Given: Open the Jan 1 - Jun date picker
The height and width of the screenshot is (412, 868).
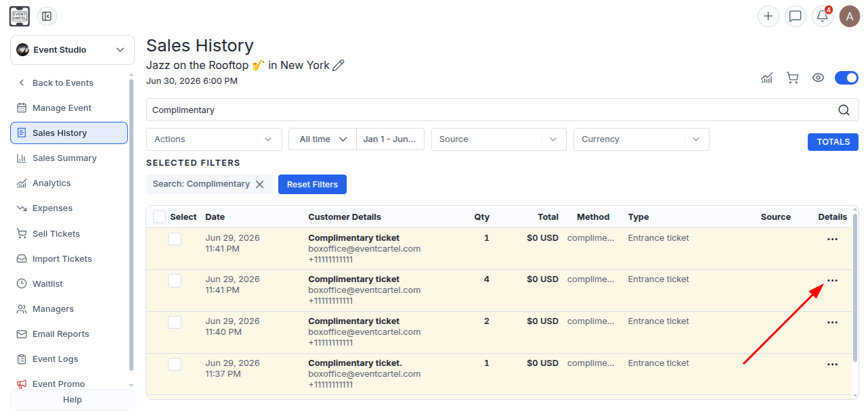Looking at the screenshot, I should click(x=390, y=139).
